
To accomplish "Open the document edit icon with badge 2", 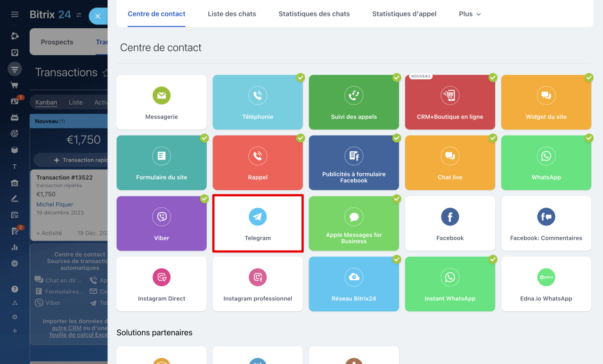I will point(15,231).
